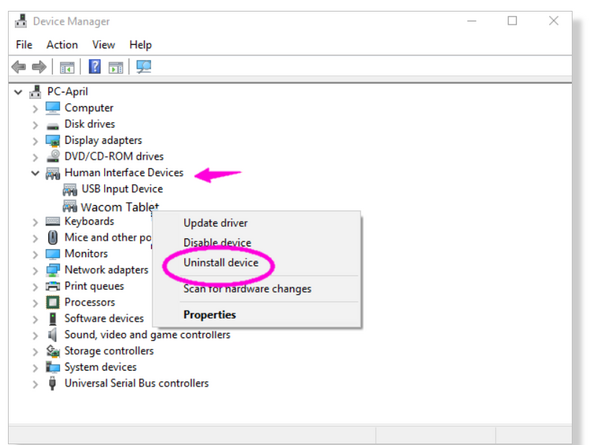This screenshot has width=600, height=445.
Task: Choose Disable device from context menu
Action: tap(217, 243)
